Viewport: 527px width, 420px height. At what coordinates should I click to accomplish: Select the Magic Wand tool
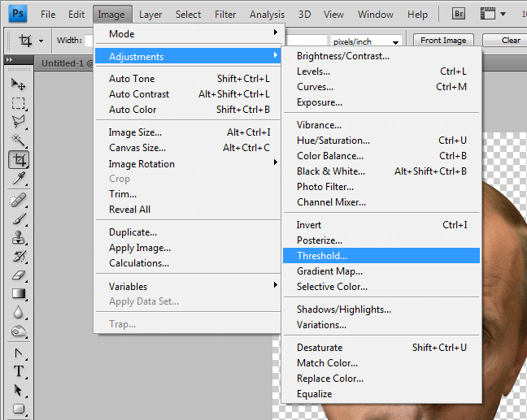[x=19, y=141]
